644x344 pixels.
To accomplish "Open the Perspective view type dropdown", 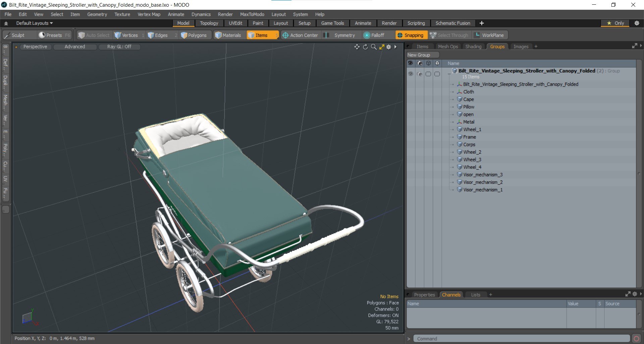I will [35, 47].
